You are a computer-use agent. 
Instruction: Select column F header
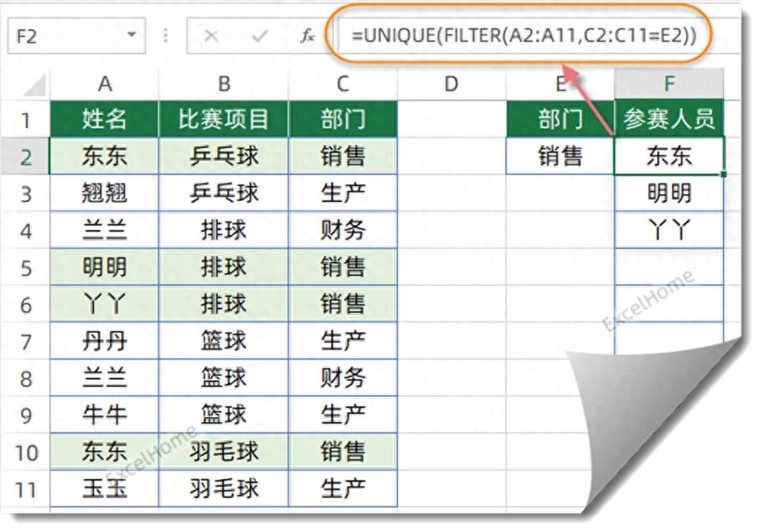[669, 84]
